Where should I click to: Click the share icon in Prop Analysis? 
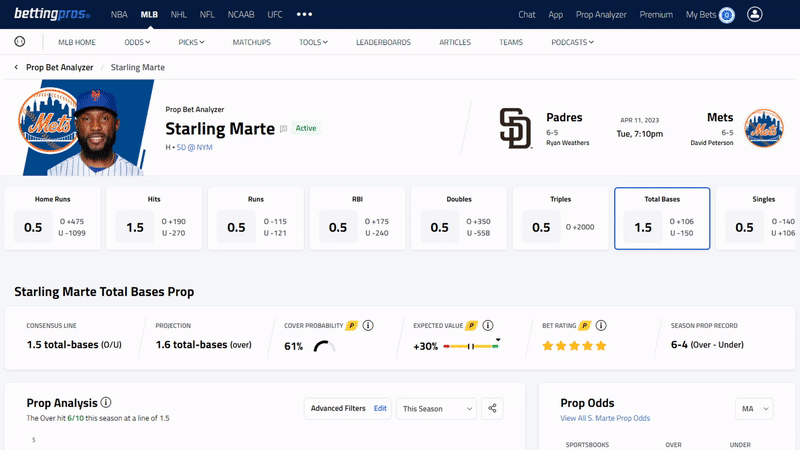click(x=492, y=408)
